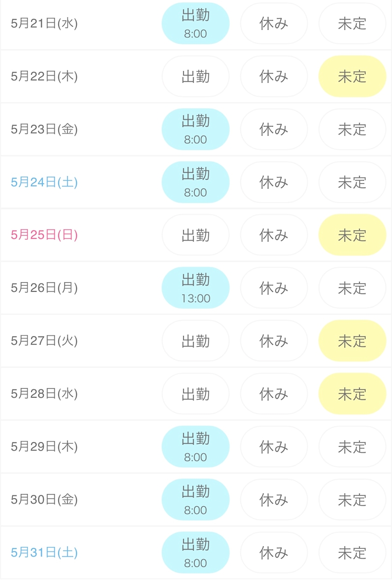Viewport: 392px width, 580px height.
Task: Select 未定 for 5月24日(土)
Action: pos(352,182)
